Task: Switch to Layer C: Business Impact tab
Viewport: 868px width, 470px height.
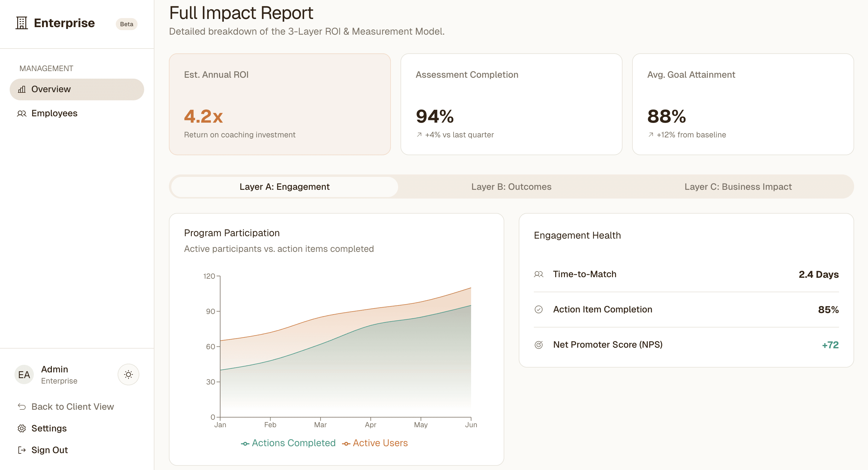Action: click(x=738, y=187)
